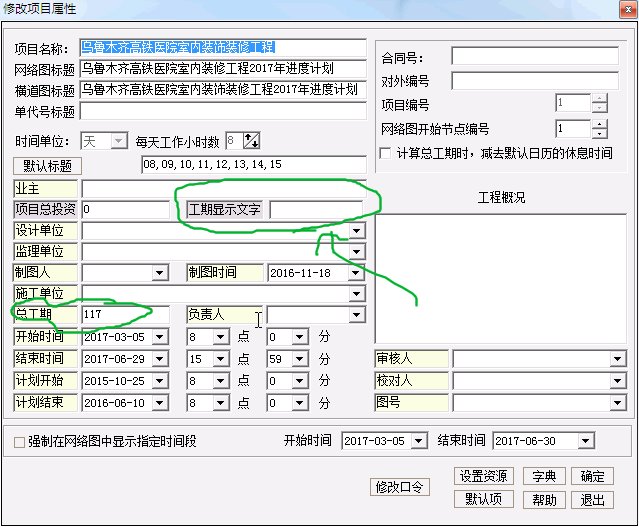
Task: Open the 制图人 dropdown
Action: (160, 273)
